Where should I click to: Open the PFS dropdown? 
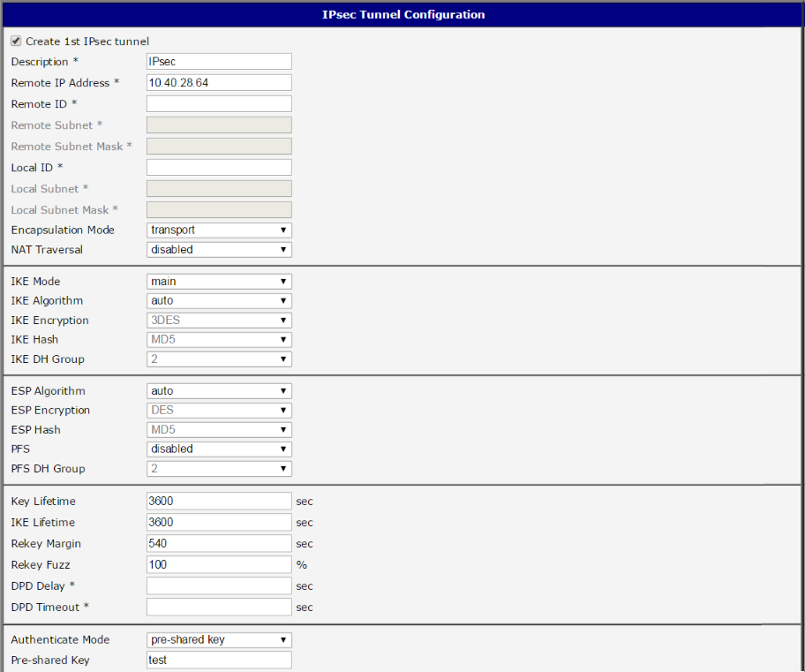(x=219, y=449)
